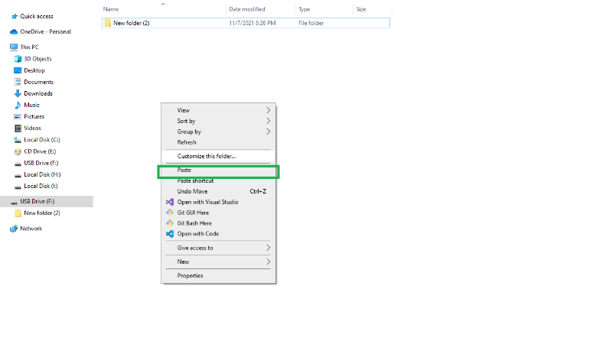The width and height of the screenshot is (609, 364).
Task: Click the Pictures icon in sidebar
Action: 18,116
